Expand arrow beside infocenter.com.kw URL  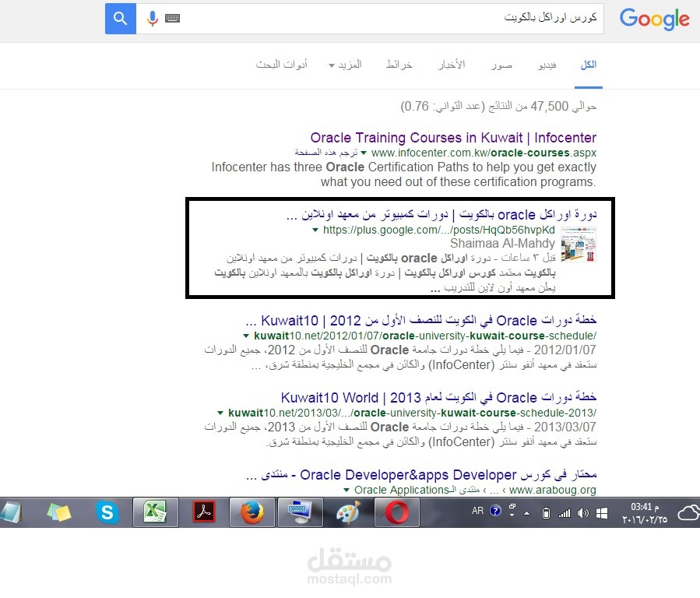tap(364, 153)
